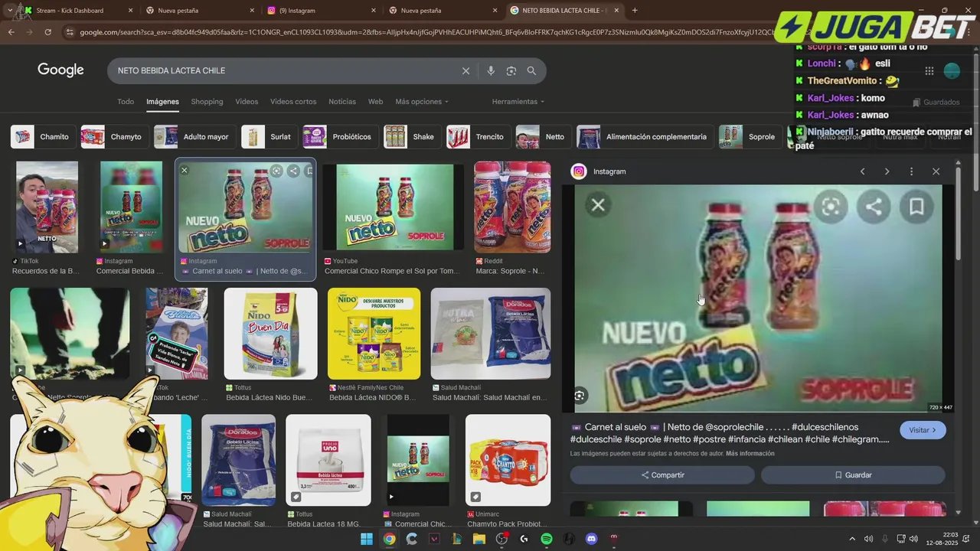The height and width of the screenshot is (551, 980).
Task: Bookmark the large preview image
Action: click(916, 207)
